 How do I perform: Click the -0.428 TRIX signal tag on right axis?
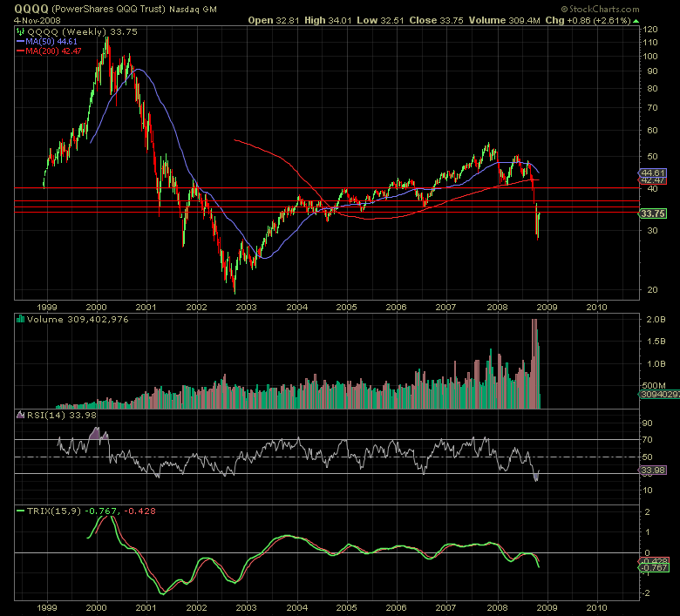click(x=653, y=561)
